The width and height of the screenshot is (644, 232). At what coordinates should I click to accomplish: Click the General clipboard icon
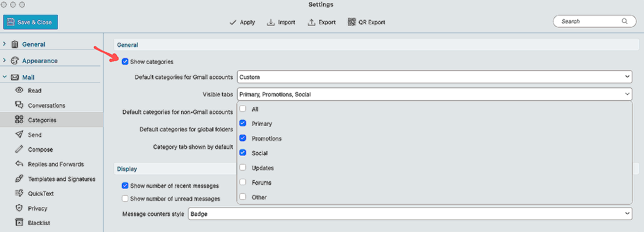(x=14, y=44)
